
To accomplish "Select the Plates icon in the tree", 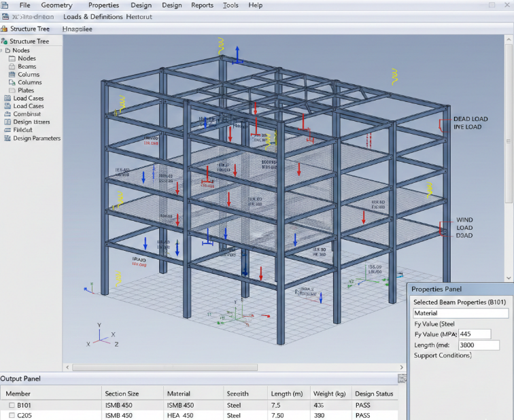I will (x=12, y=90).
